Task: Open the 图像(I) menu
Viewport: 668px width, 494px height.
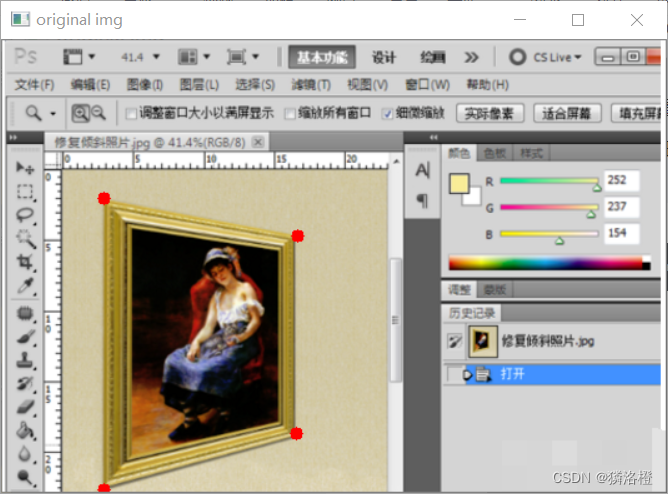Action: click(x=144, y=85)
